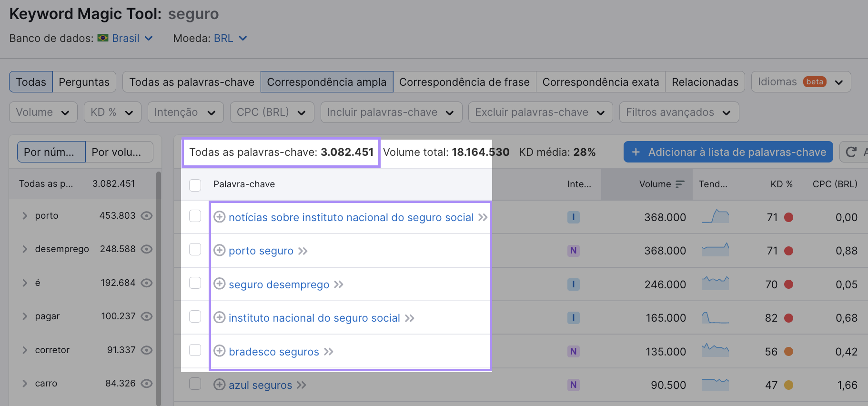Image resolution: width=868 pixels, height=406 pixels.
Task: Switch grouping to 'Por volu...' button
Action: point(120,152)
